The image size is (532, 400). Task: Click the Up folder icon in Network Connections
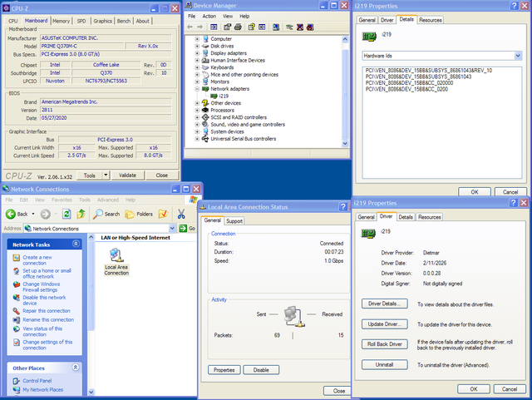pos(81,214)
